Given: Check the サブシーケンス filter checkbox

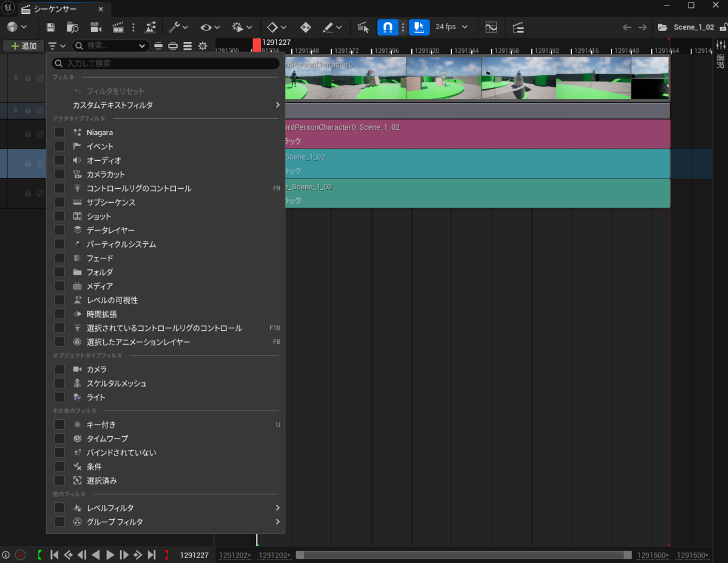Looking at the screenshot, I should pyautogui.click(x=59, y=202).
